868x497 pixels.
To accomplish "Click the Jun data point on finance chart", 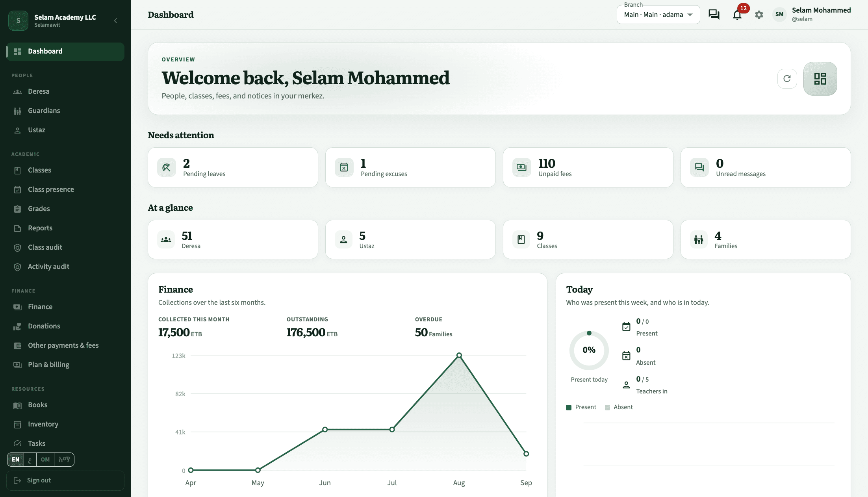I will pos(325,429).
